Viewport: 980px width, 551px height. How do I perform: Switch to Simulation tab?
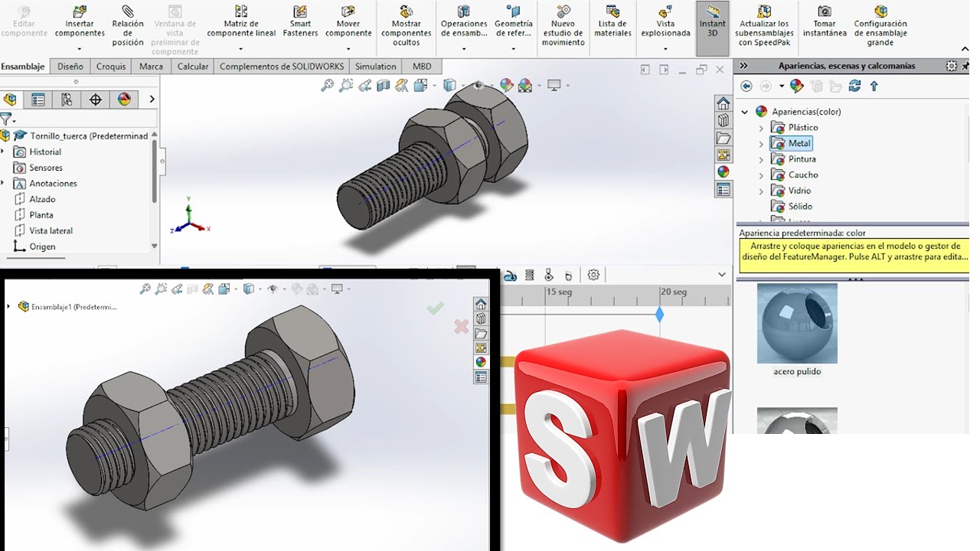pos(376,67)
